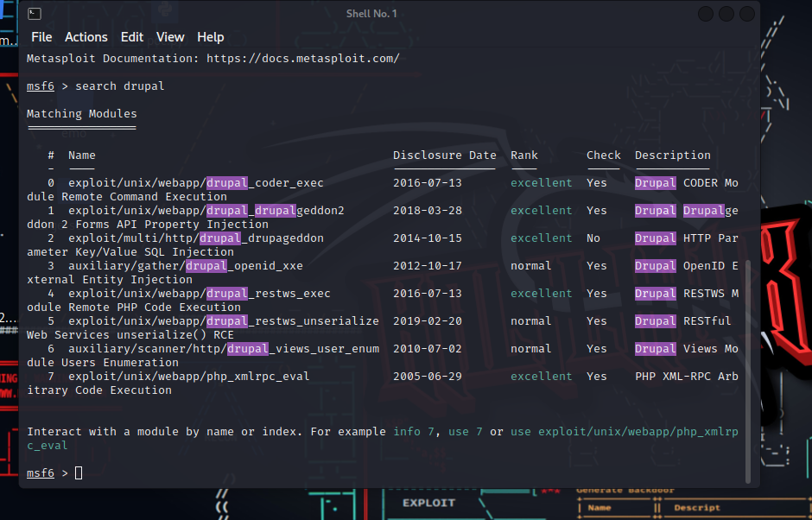Click disclosure date 2012-10-17
This screenshot has height=520, width=812.
428,266
